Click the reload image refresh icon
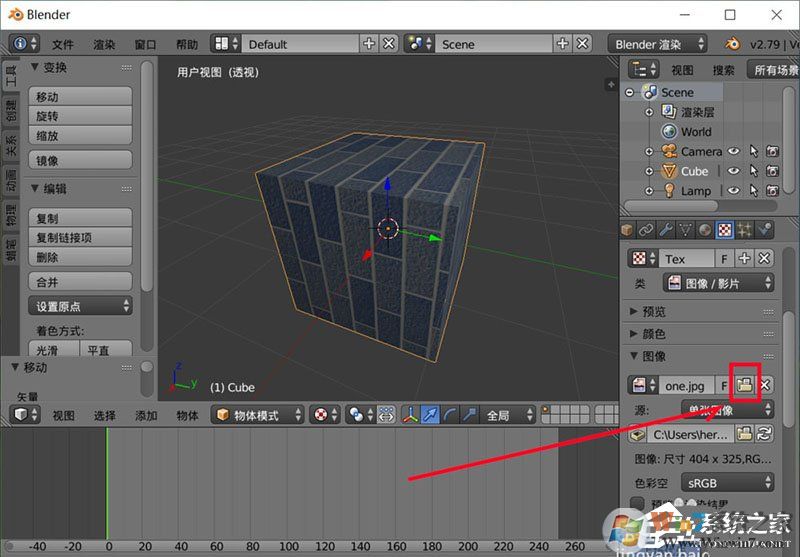This screenshot has width=800, height=557. click(x=765, y=434)
